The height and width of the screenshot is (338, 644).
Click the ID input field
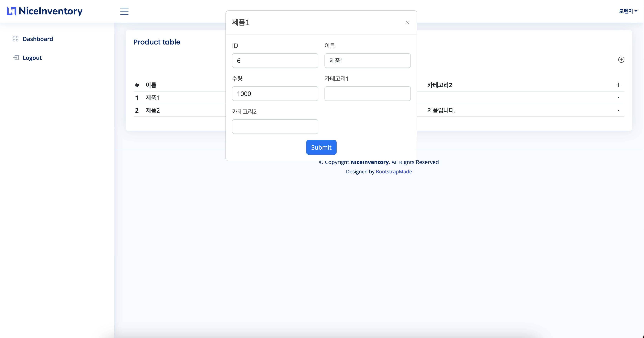[275, 61]
